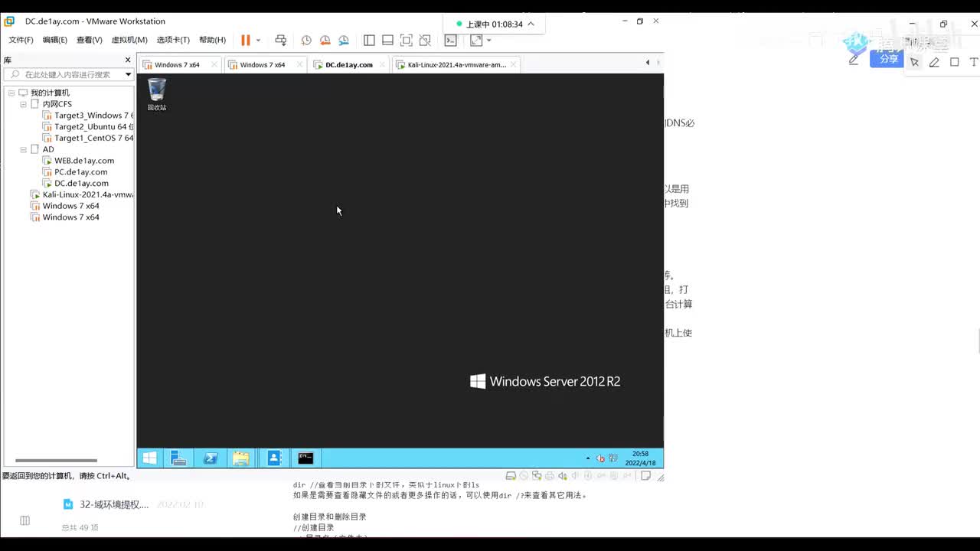The image size is (980, 551).
Task: Open the 选项卡(T) menu
Action: tap(173, 40)
